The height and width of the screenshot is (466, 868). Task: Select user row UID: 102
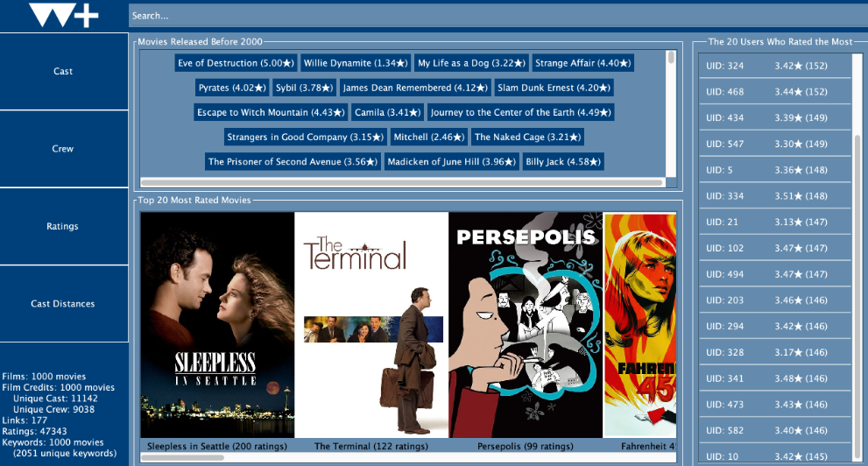(774, 248)
